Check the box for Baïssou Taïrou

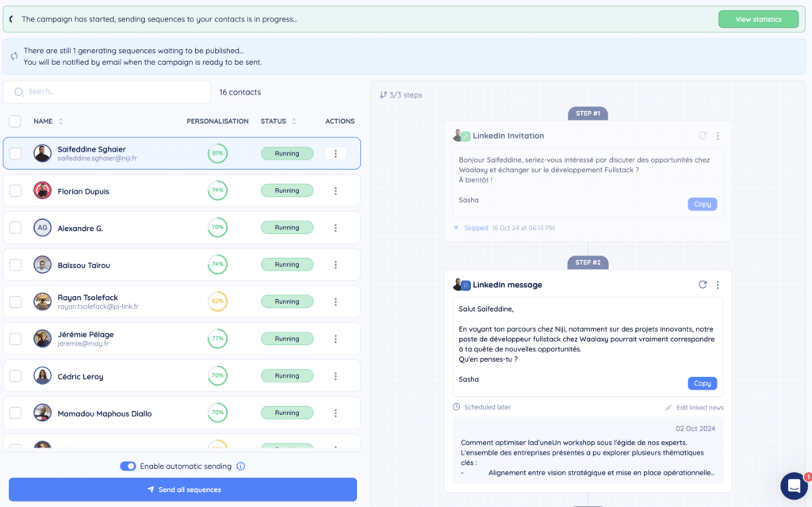click(x=16, y=265)
